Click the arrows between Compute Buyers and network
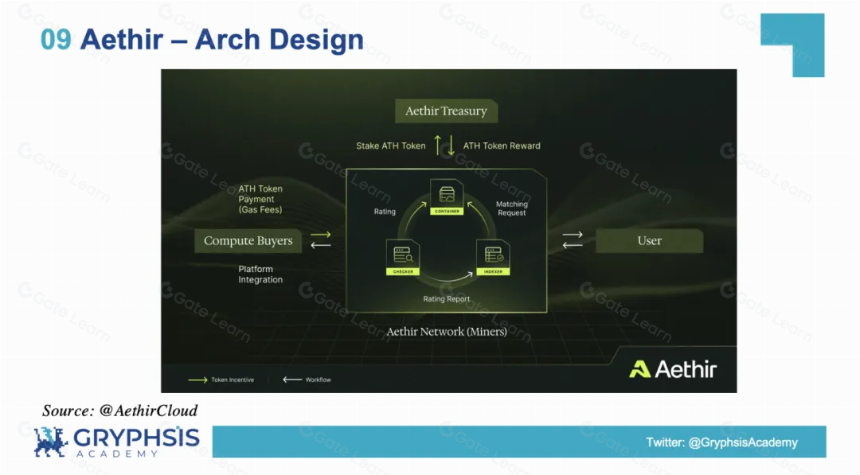The image size is (860, 475). click(x=320, y=240)
